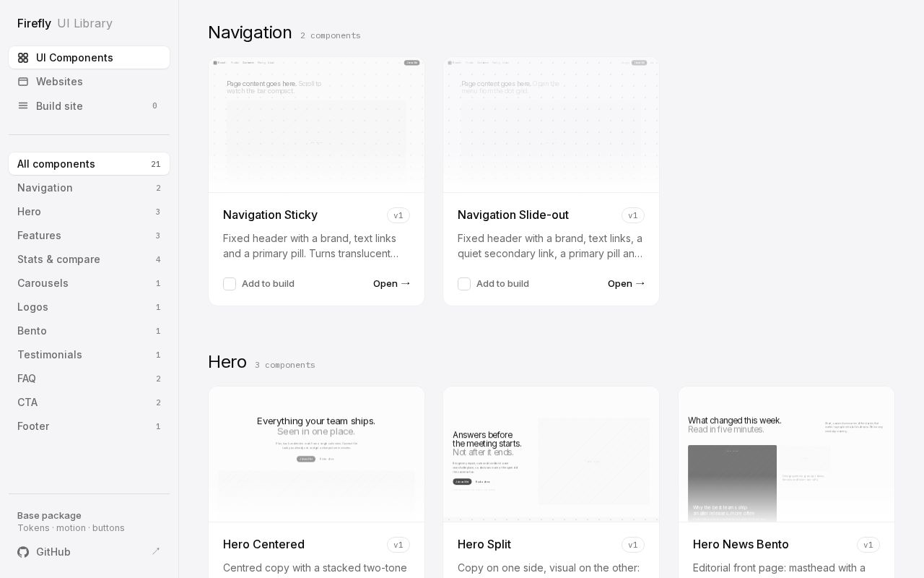
Task: Select the UI Components section
Action: click(89, 58)
